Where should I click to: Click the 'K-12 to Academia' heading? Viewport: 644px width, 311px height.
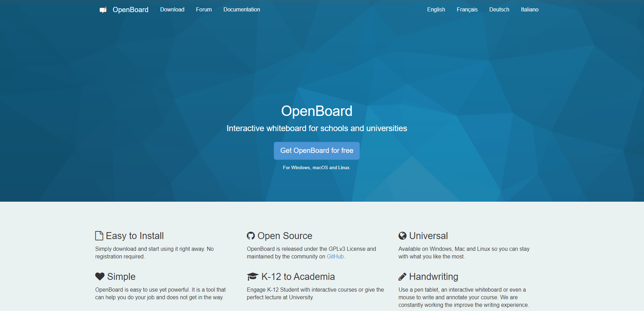tap(298, 276)
